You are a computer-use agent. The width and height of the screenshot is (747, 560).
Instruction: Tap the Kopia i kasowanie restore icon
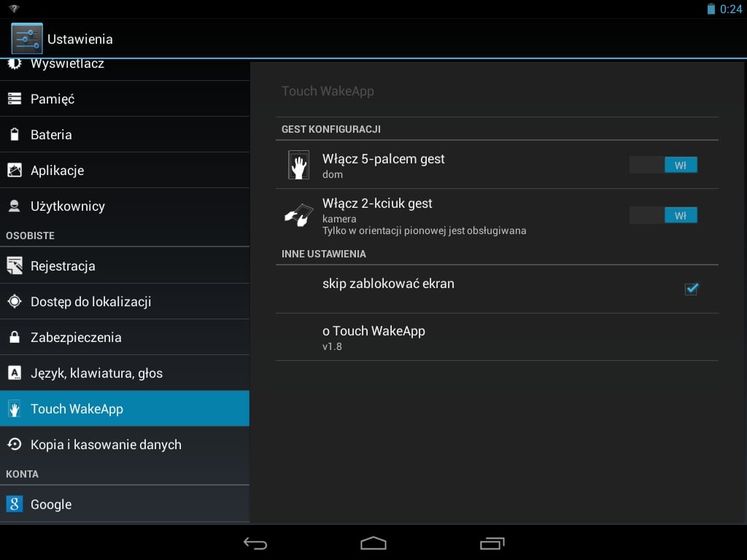coord(15,444)
